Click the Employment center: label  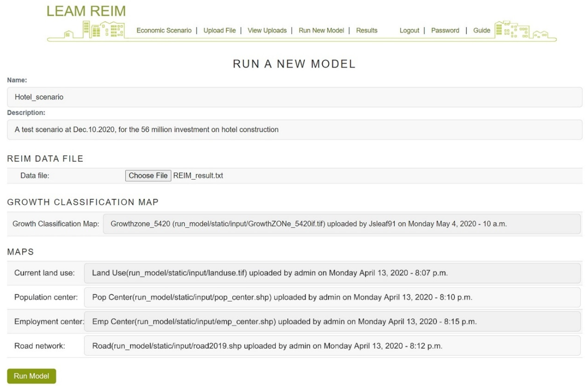[49, 322]
